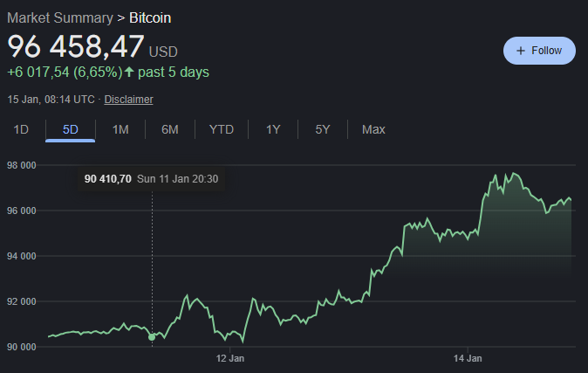Click the 12 Jan date axis label
The height and width of the screenshot is (373, 588).
pos(229,358)
